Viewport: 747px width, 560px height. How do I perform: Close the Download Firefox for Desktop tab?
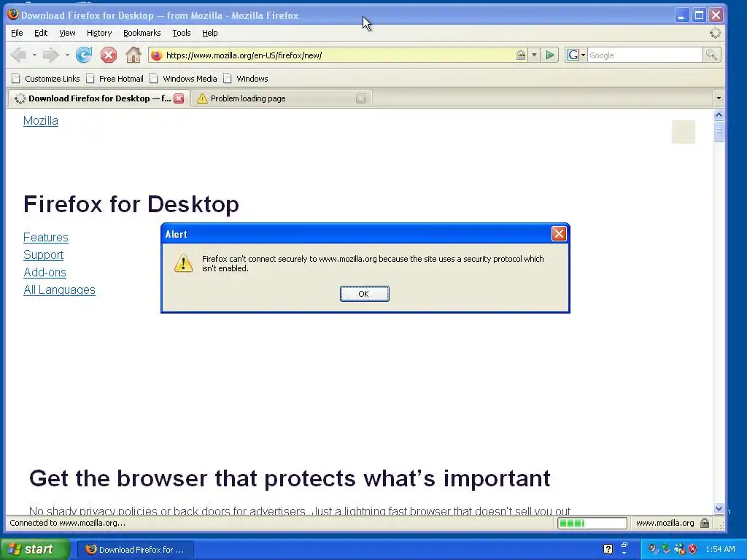coord(179,98)
